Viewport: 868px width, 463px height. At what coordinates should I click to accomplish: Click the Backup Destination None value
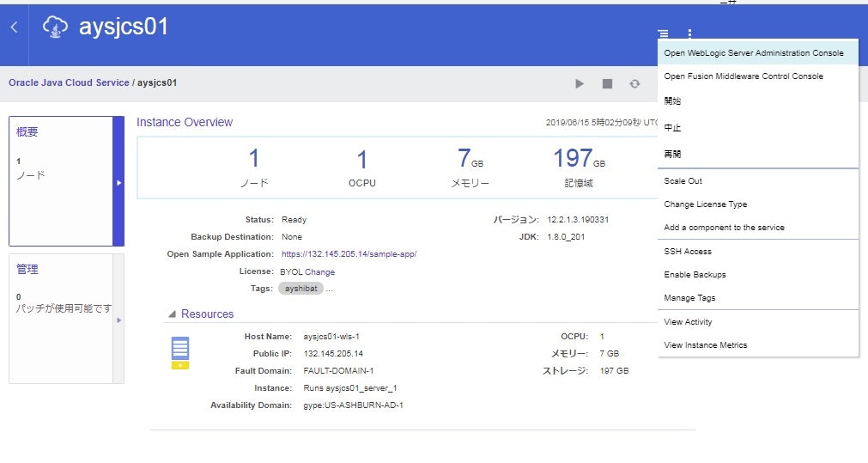coord(292,237)
